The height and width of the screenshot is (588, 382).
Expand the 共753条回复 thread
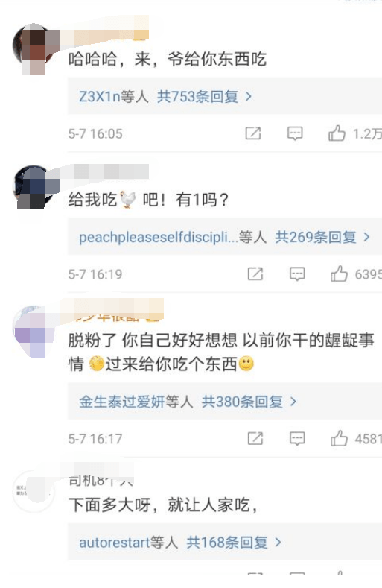tap(204, 97)
